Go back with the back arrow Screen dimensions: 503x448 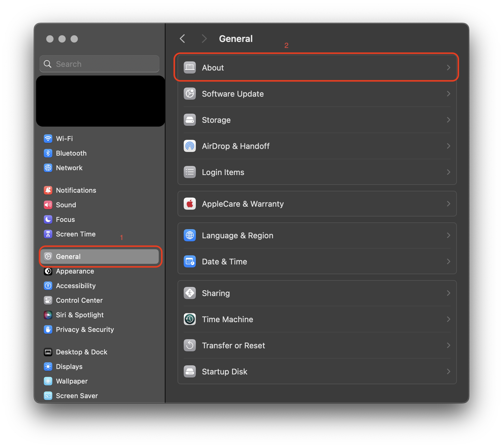tap(182, 39)
